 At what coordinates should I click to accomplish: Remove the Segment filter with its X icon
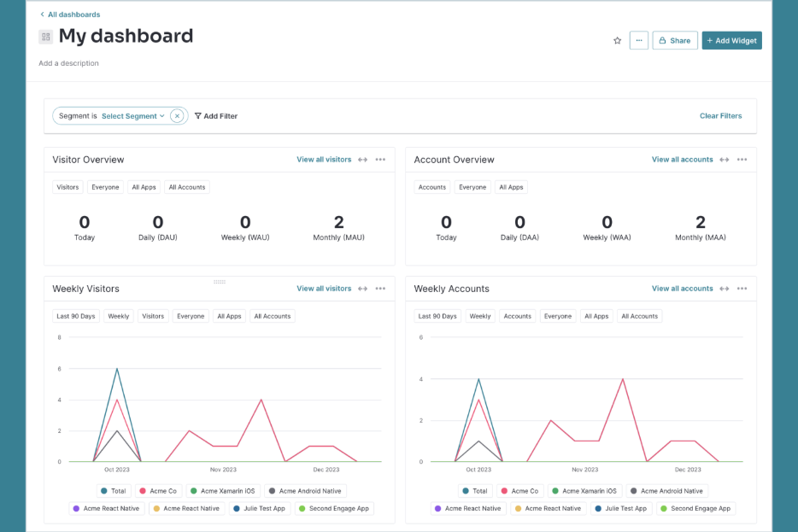point(176,115)
